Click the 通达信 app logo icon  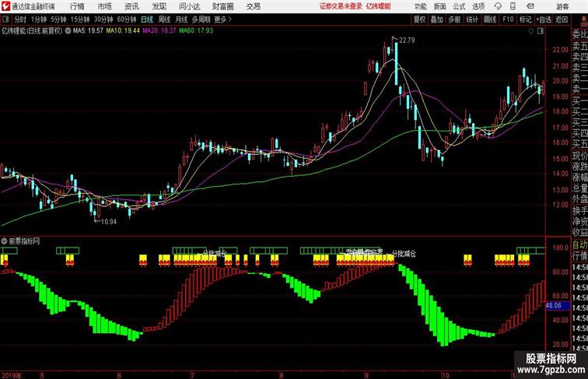5,6
